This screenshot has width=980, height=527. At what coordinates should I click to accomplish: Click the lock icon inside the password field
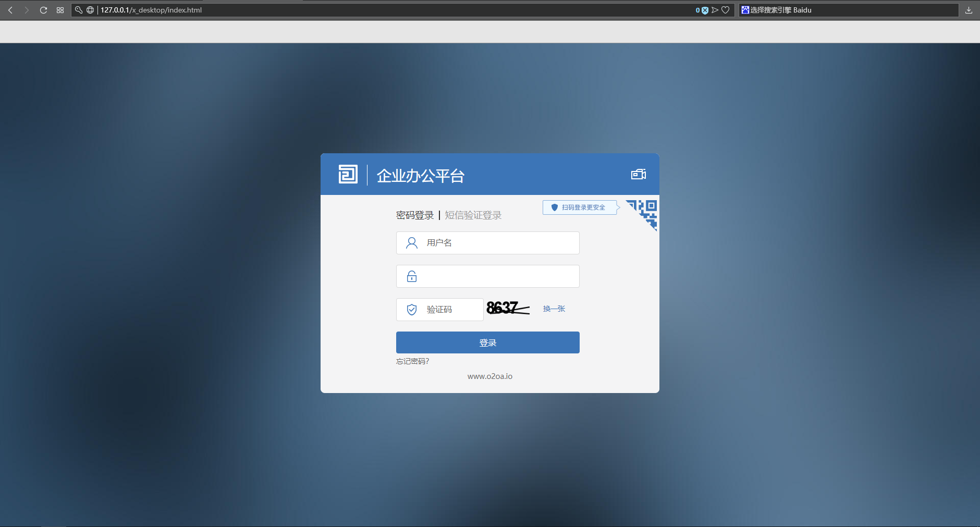pos(412,276)
